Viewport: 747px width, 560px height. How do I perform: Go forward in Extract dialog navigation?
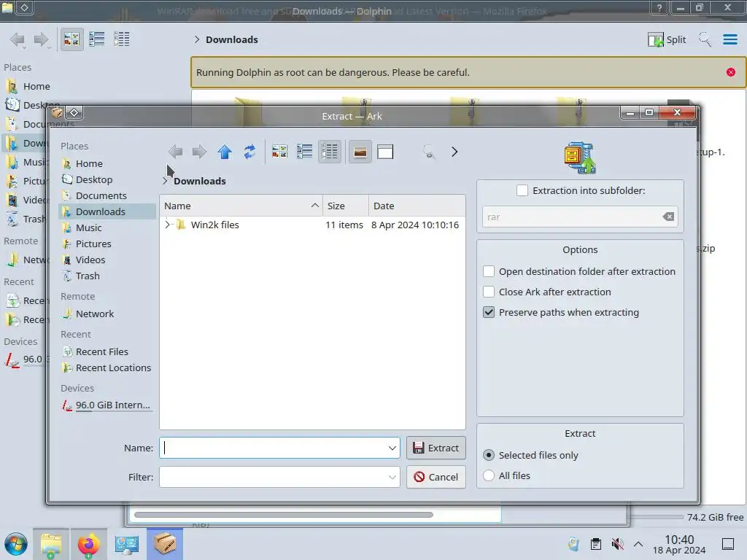200,152
